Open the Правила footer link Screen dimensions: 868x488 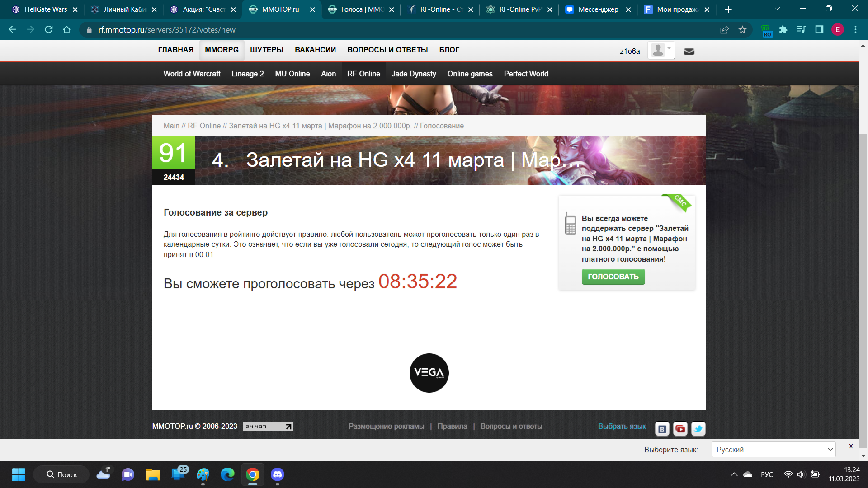(452, 426)
